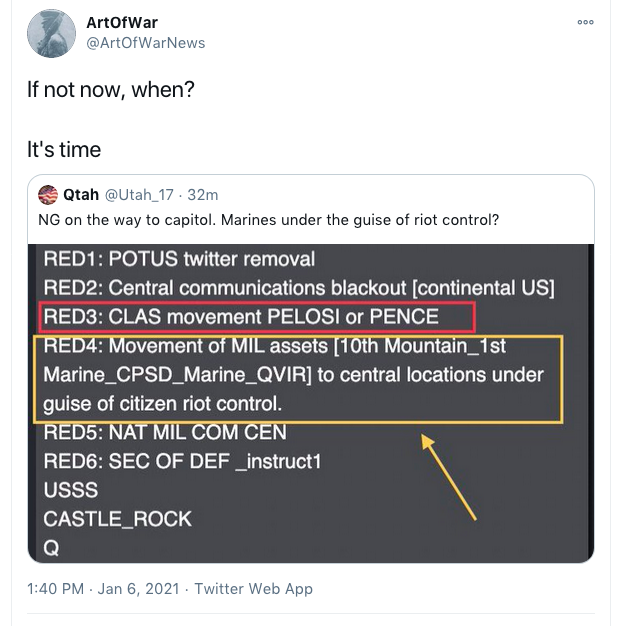Click the RED5 NAT MIL COM CEN line
The image size is (621, 626).
click(x=165, y=433)
